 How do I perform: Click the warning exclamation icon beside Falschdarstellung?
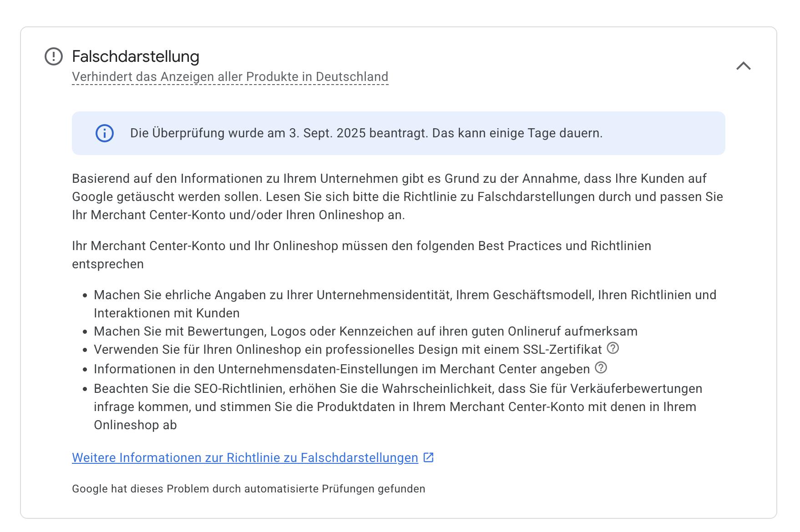coord(54,57)
